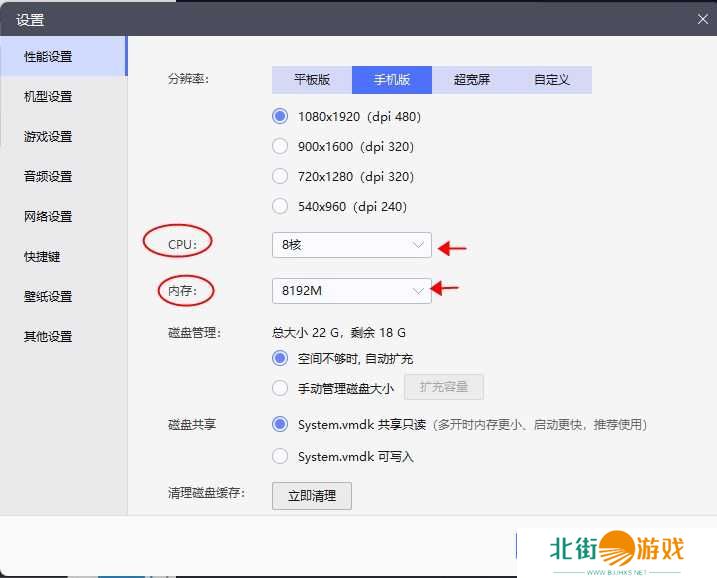Expand the CPU cores dropdown
This screenshot has height=578, width=717.
[351, 245]
